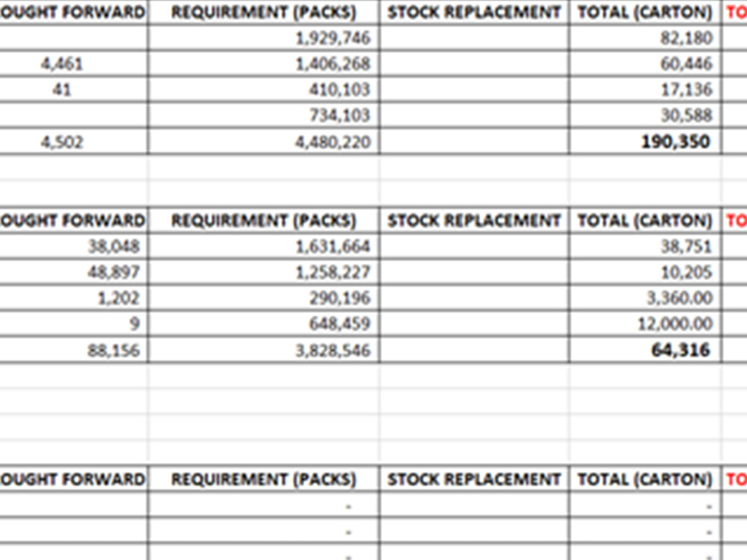747x560 pixels.
Task: Click the brought forward cell showing 41
Action: point(73,89)
